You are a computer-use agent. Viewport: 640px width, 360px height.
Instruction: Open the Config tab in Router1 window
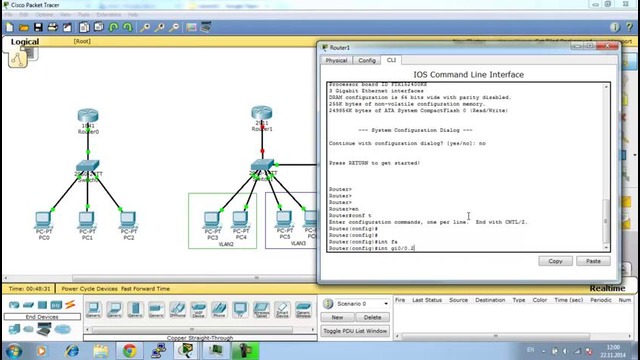click(367, 60)
